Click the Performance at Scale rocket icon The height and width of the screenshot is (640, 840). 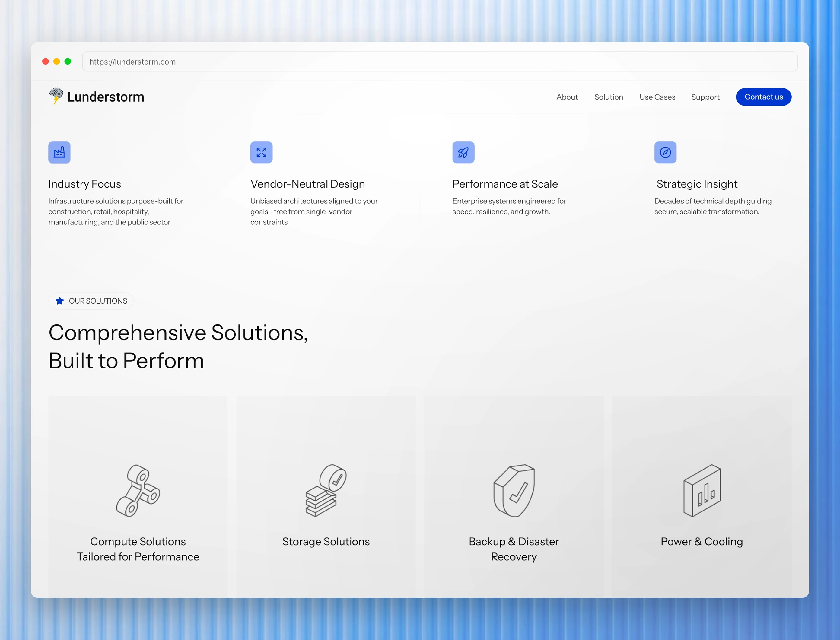tap(463, 152)
